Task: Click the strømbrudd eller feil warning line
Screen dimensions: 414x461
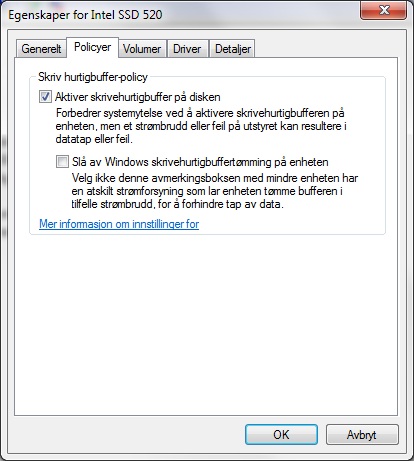Action: (x=201, y=126)
